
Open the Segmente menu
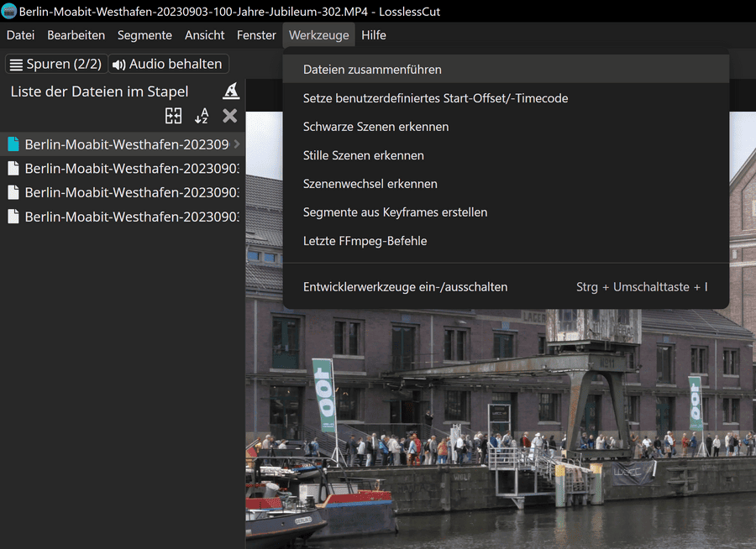[x=144, y=35]
